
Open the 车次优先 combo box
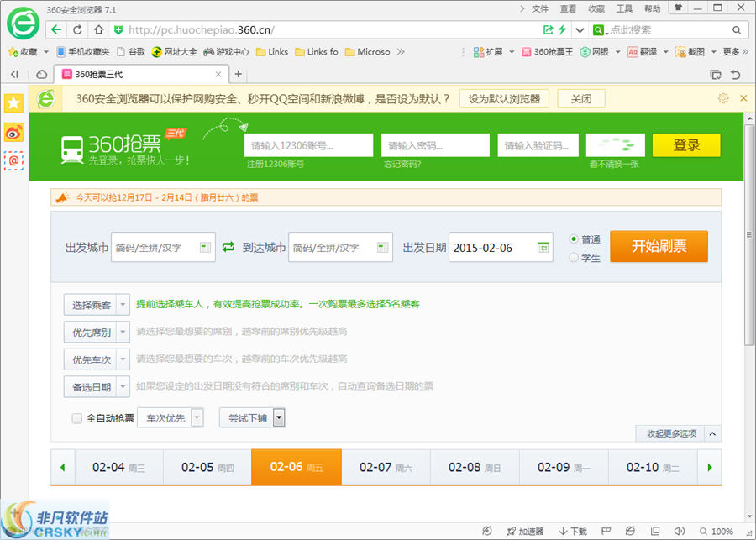click(x=171, y=418)
